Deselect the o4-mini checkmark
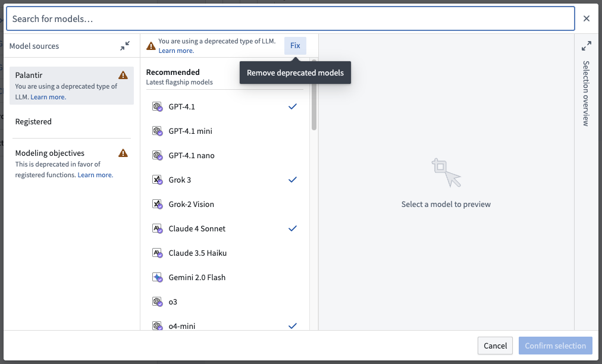Viewport: 602px width, 364px height. 293,326
